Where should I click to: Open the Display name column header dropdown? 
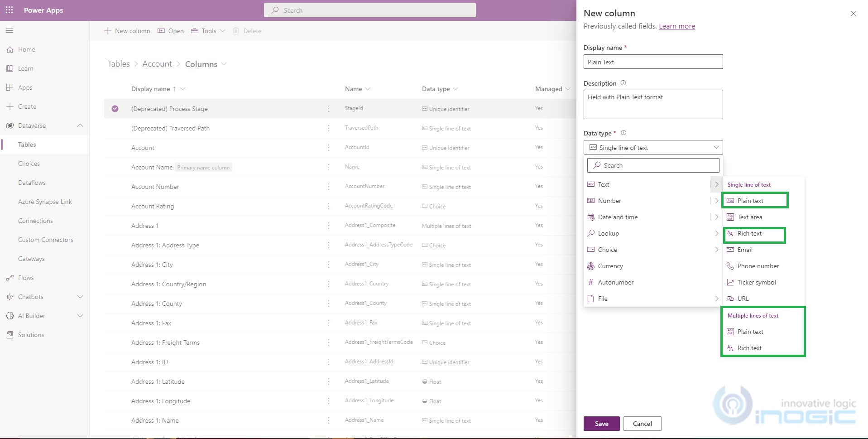click(183, 89)
